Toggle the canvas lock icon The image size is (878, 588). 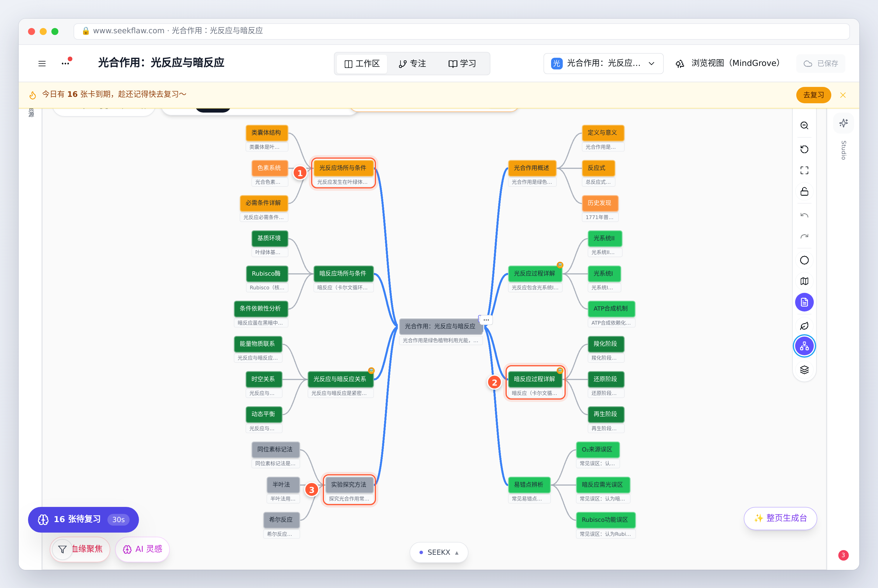[x=804, y=191]
